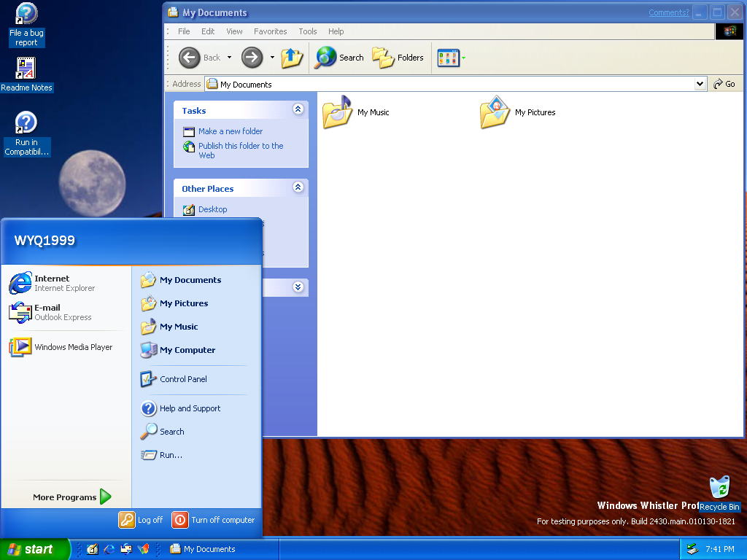Expand the collapsed Details panel chevron

coord(298,287)
